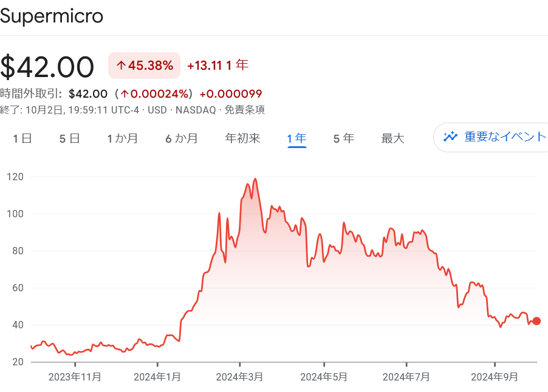Image resolution: width=548 pixels, height=392 pixels.
Task: Display the 最大 full price history
Action: [x=393, y=138]
